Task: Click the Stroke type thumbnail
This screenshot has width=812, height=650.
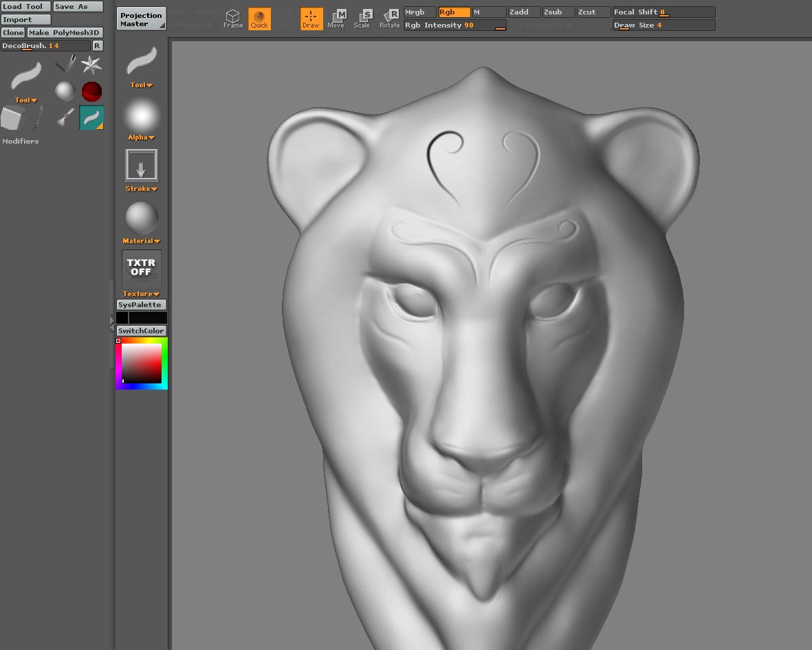Action: 142,166
